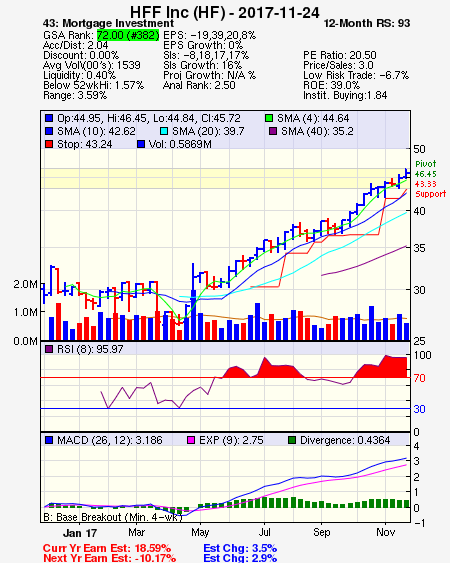The width and height of the screenshot is (450, 563).
Task: Click the blue OHLC price legend swatch
Action: (x=49, y=118)
